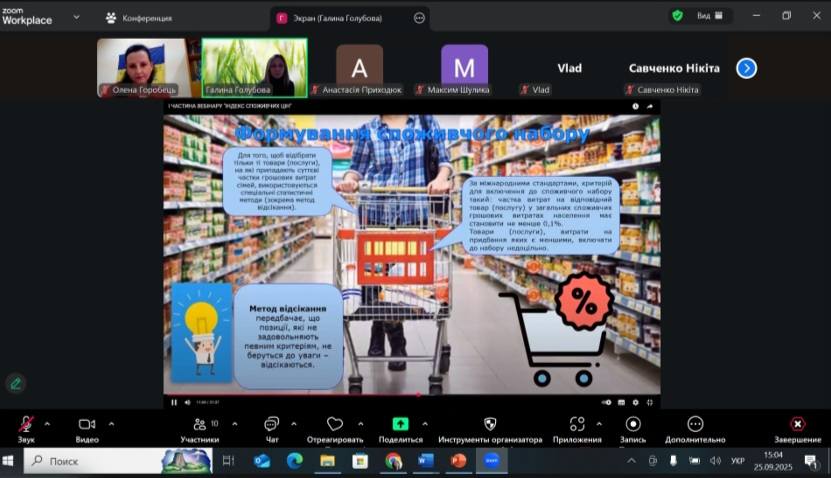Select Олена Горобець video thumbnail
The height and width of the screenshot is (478, 831).
(x=143, y=67)
